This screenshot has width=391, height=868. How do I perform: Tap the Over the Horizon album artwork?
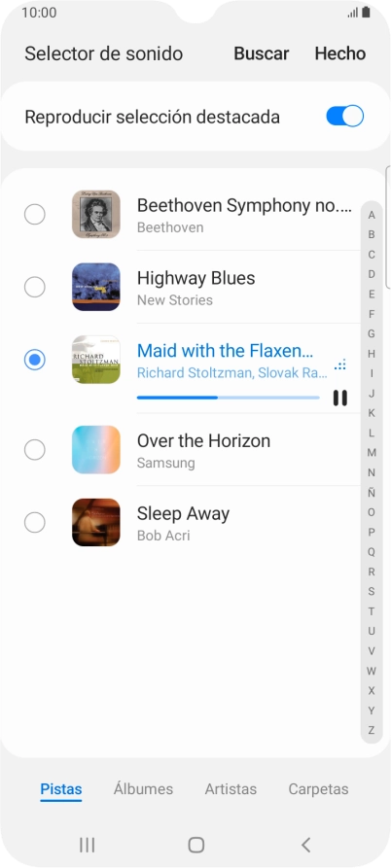tap(96, 449)
